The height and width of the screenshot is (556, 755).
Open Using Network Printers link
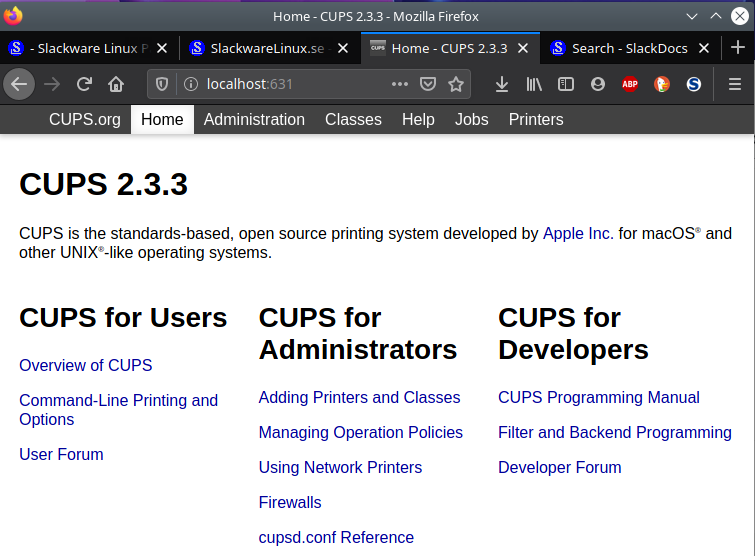pos(340,467)
